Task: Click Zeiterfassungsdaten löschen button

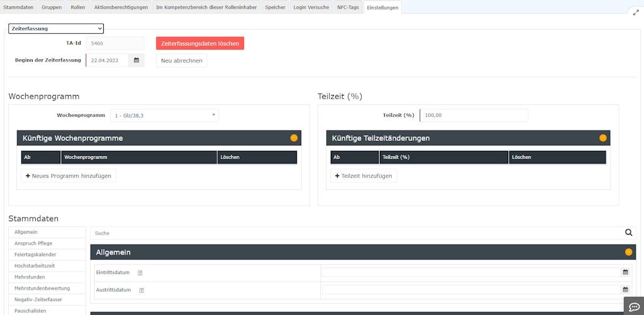Action: tap(200, 43)
